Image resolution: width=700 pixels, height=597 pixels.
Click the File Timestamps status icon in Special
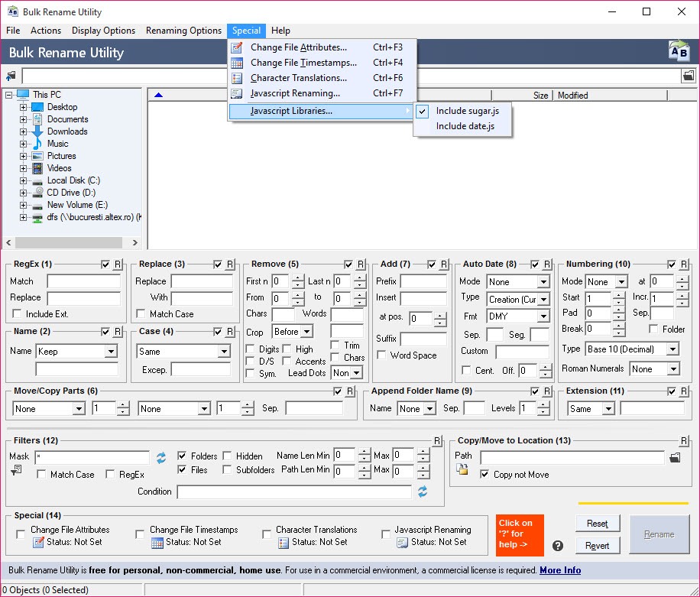[x=157, y=543]
